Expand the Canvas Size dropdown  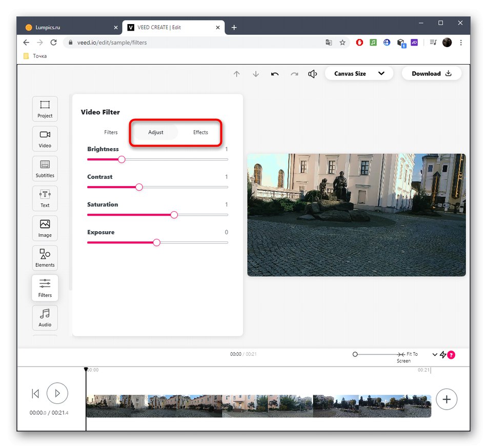pos(359,74)
